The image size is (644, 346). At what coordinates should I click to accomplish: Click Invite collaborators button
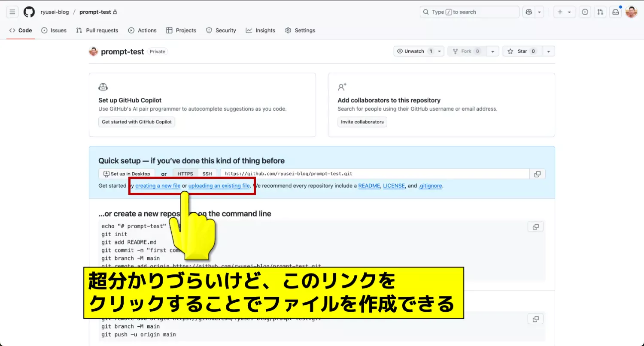[x=362, y=122]
